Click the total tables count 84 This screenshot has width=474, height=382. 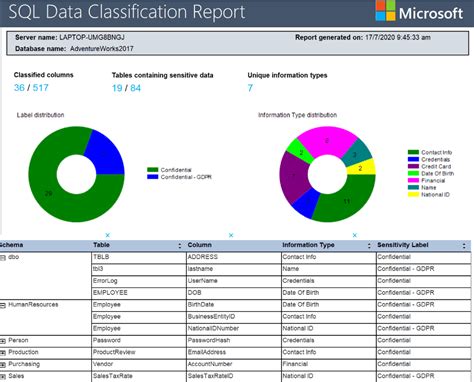tap(135, 88)
